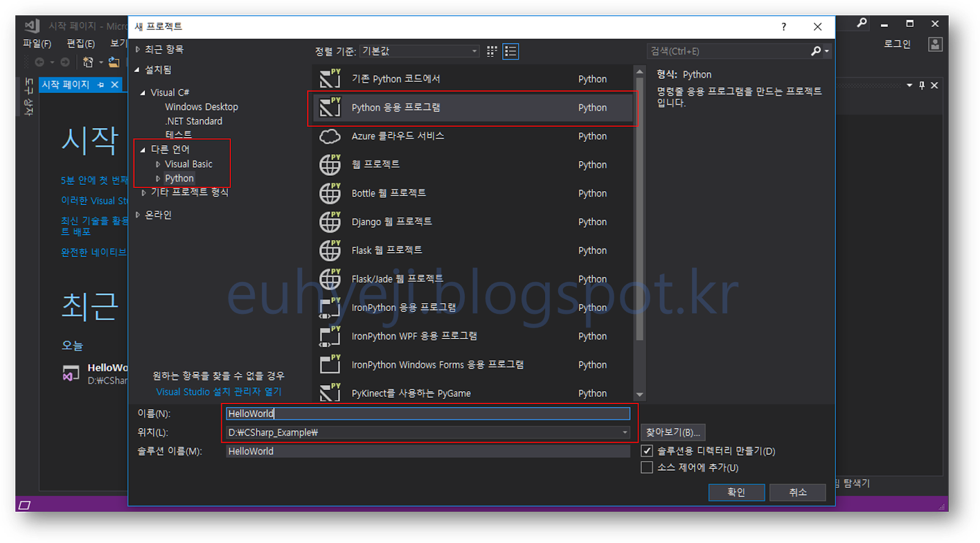Expand the '기타 프로젝트 형식' node
Image resolution: width=980 pixels, height=543 pixels.
[x=143, y=192]
